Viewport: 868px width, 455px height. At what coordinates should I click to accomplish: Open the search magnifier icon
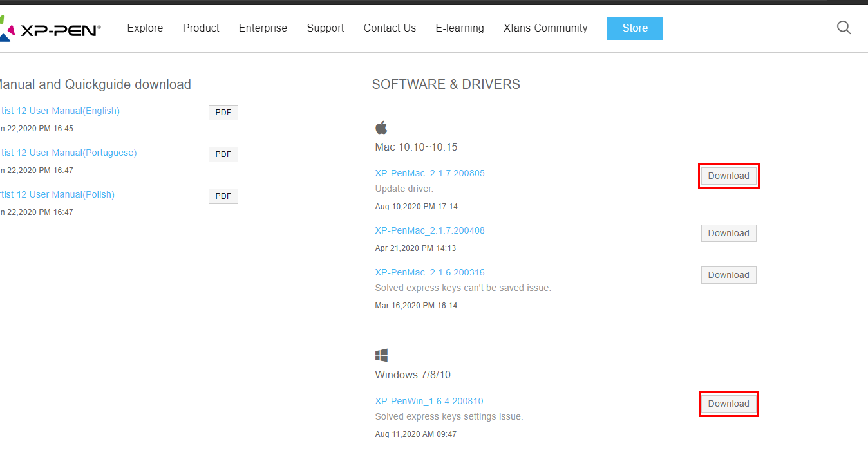coord(844,28)
